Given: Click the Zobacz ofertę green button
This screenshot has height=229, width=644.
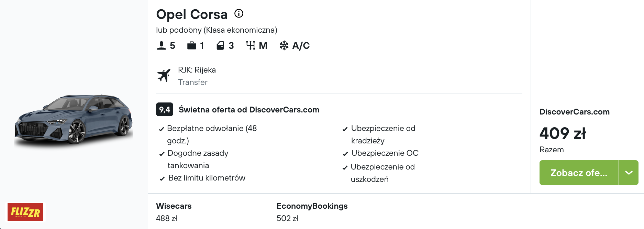Looking at the screenshot, I should [x=579, y=173].
